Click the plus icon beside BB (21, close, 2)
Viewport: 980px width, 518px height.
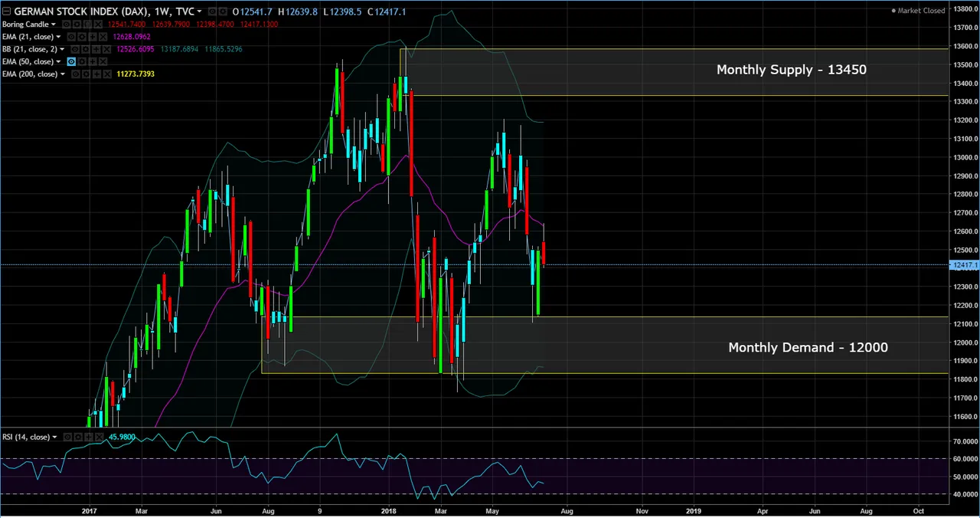pyautogui.click(x=96, y=49)
